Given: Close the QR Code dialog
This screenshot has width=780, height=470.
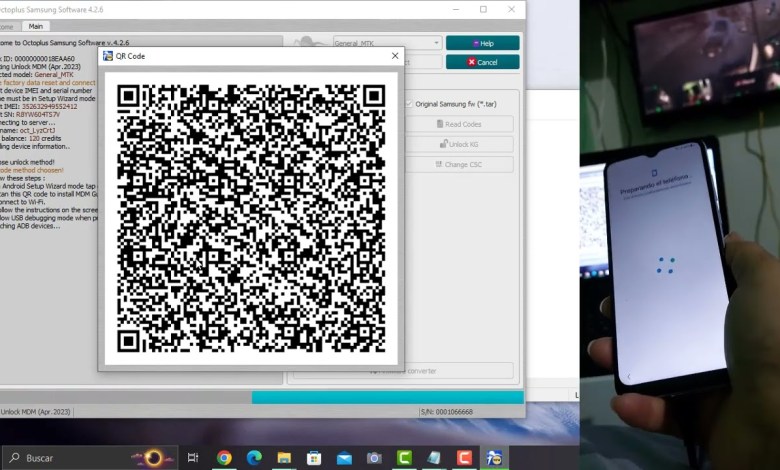Looking at the screenshot, I should coord(395,56).
